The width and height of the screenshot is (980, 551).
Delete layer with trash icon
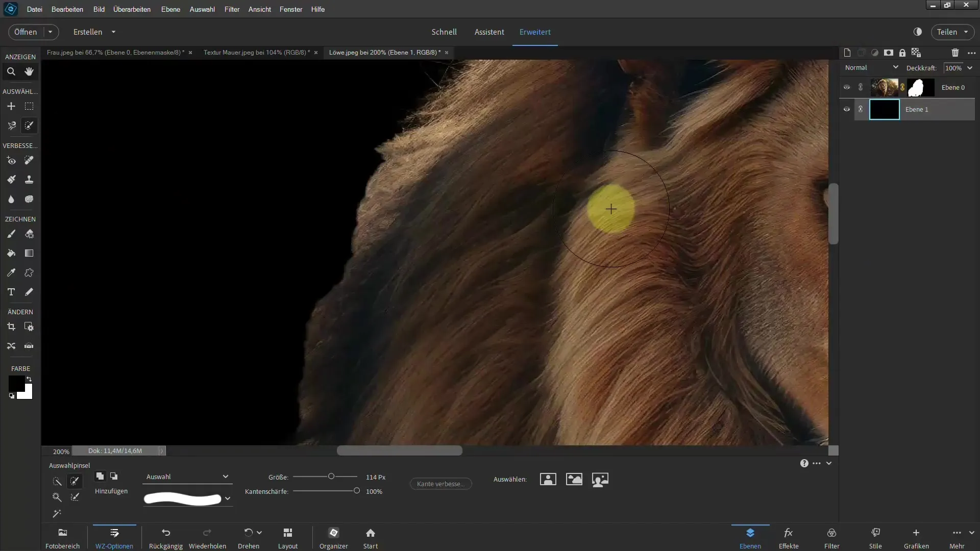(x=955, y=53)
